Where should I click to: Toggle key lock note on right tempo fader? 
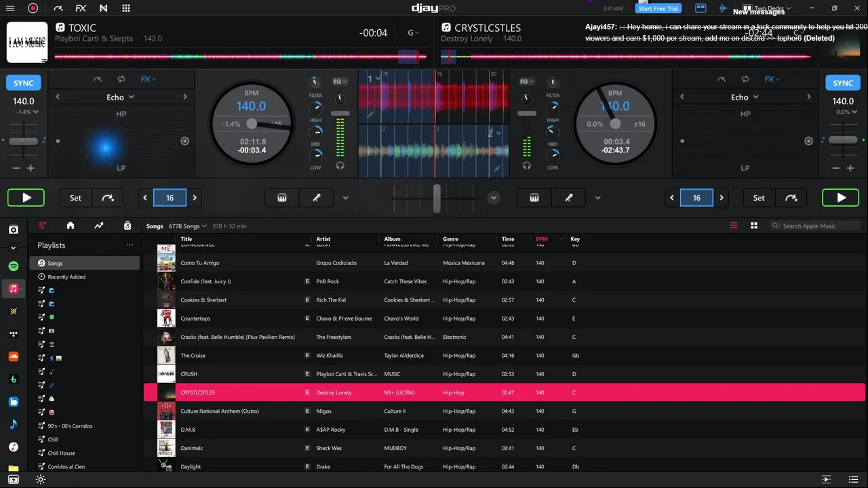pyautogui.click(x=823, y=140)
